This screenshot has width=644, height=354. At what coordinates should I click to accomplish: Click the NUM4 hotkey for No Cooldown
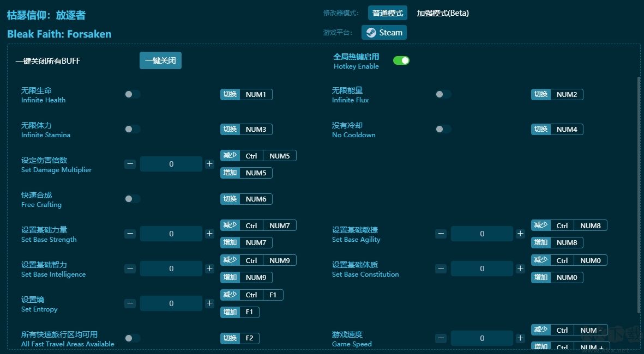click(x=557, y=129)
